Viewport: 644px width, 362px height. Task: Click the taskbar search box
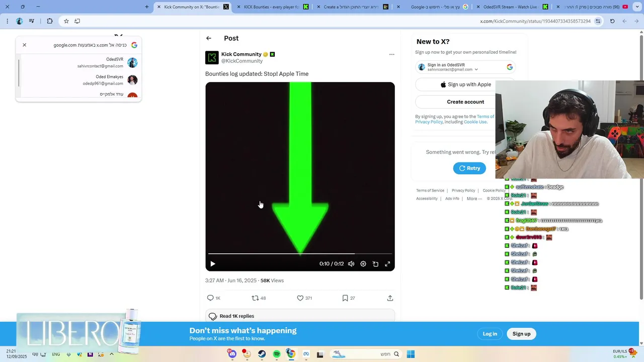[x=366, y=354]
